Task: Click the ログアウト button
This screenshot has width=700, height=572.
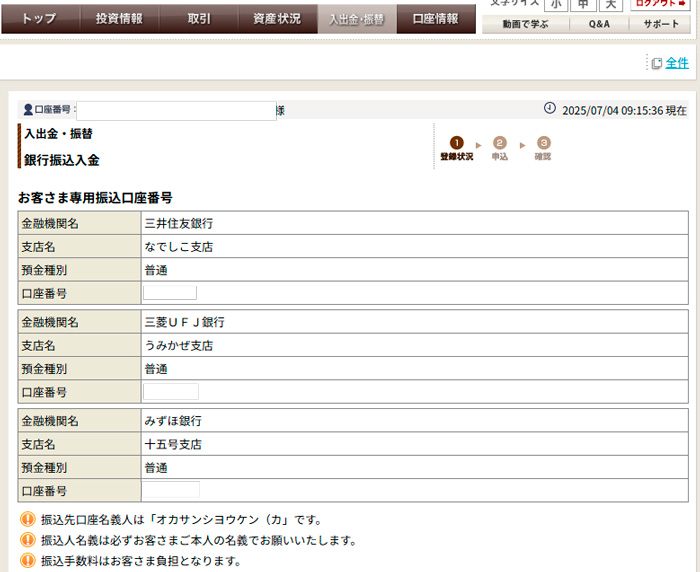Action: [660, 4]
